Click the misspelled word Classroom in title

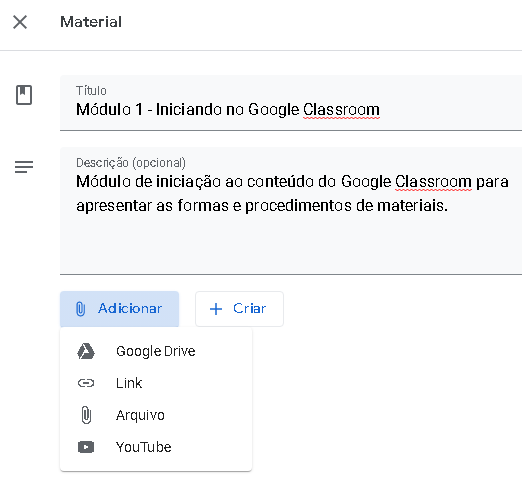(341, 110)
